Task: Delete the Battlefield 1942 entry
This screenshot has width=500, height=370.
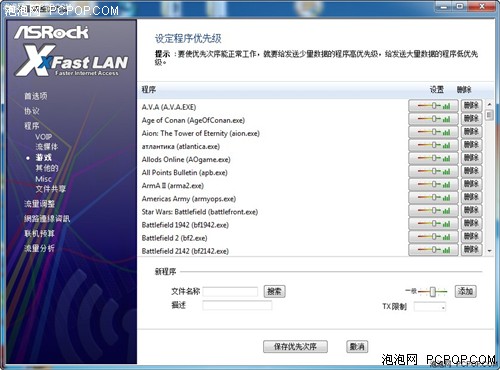Action: [471, 223]
